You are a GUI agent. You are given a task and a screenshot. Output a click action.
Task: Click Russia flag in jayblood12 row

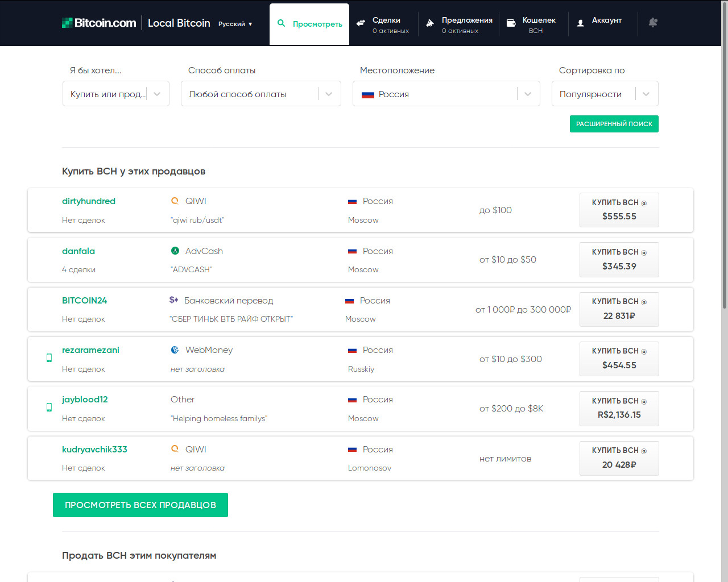(x=353, y=400)
